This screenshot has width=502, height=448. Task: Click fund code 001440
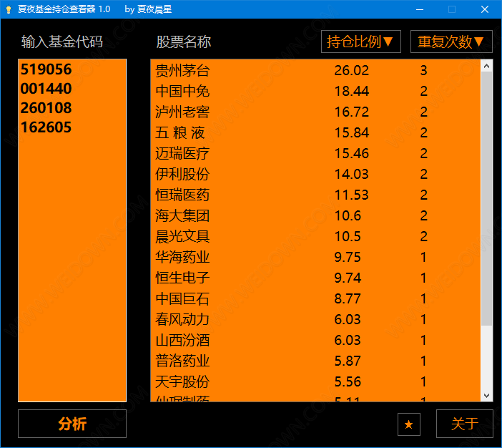click(46, 89)
